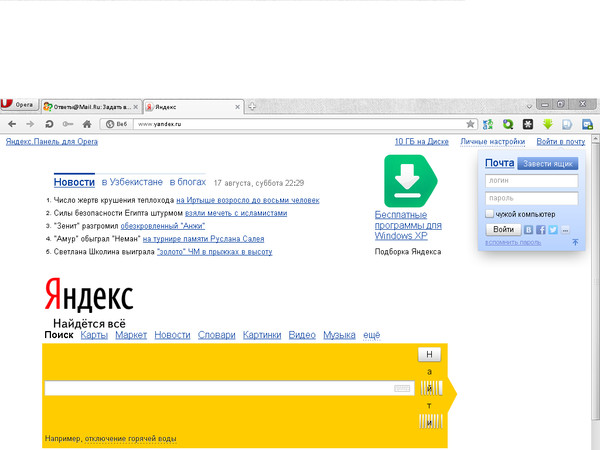This screenshot has height=450, width=600.
Task: Click the Веб site badge in address bar
Action: point(116,124)
